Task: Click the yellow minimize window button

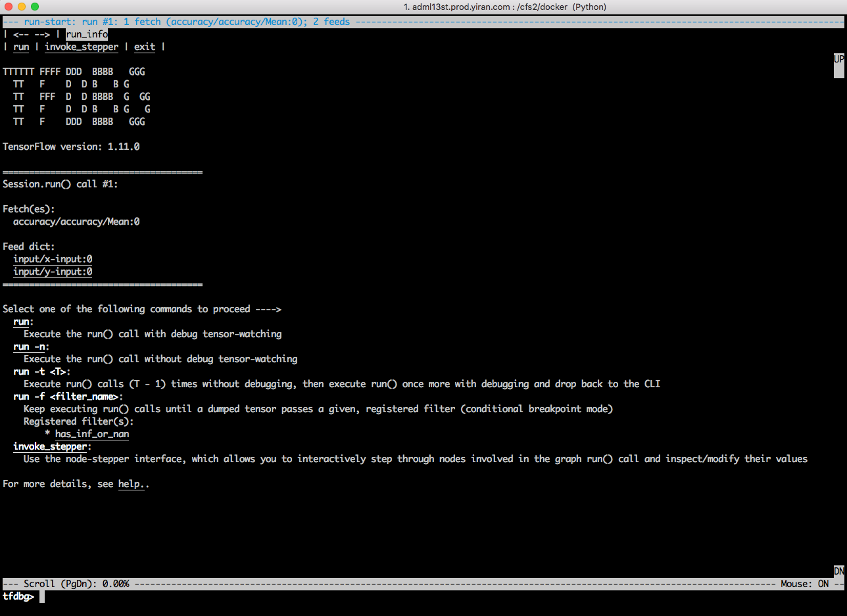Action: pyautogui.click(x=21, y=7)
